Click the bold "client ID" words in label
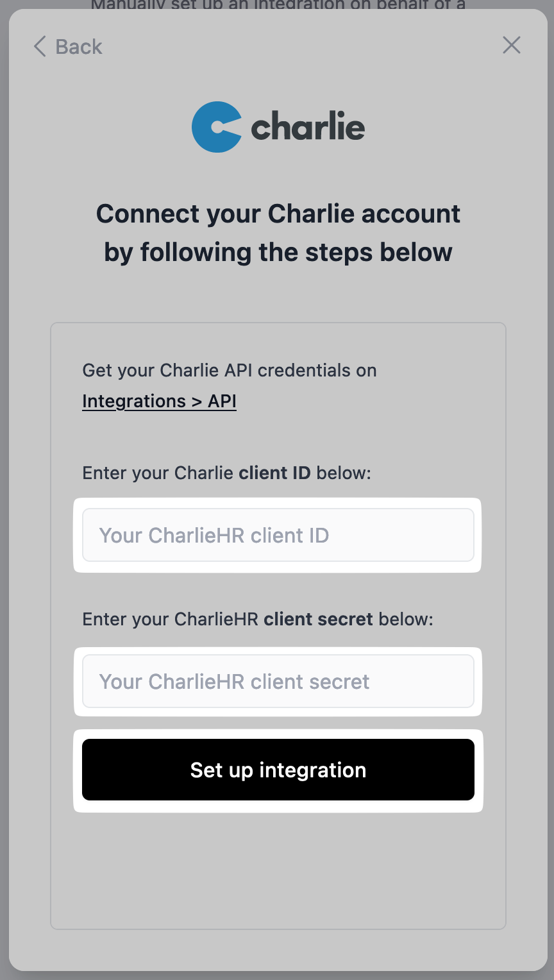 coord(274,473)
